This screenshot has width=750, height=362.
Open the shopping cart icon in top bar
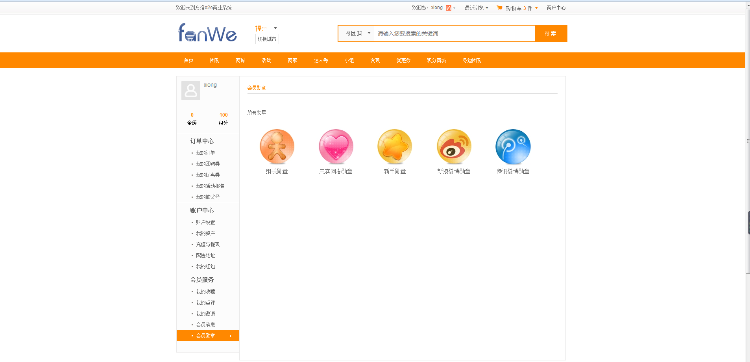click(499, 8)
